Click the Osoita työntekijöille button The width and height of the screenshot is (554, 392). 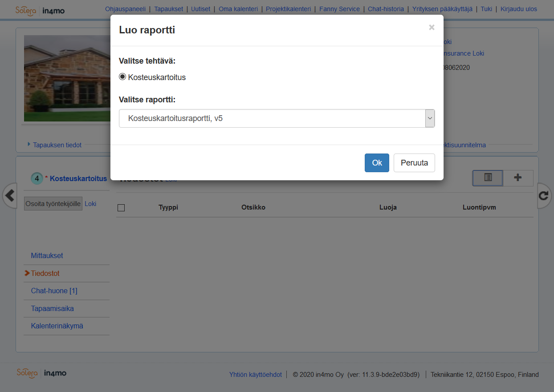(x=53, y=204)
